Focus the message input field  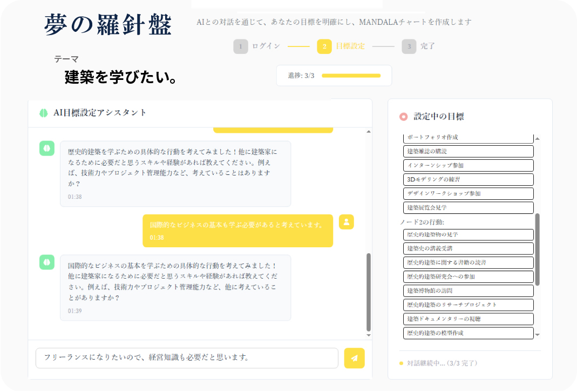pos(187,358)
